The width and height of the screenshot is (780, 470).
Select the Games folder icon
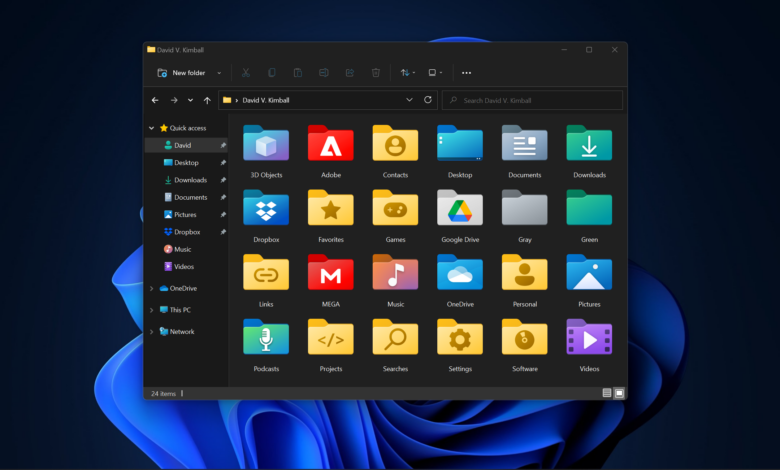[395, 207]
